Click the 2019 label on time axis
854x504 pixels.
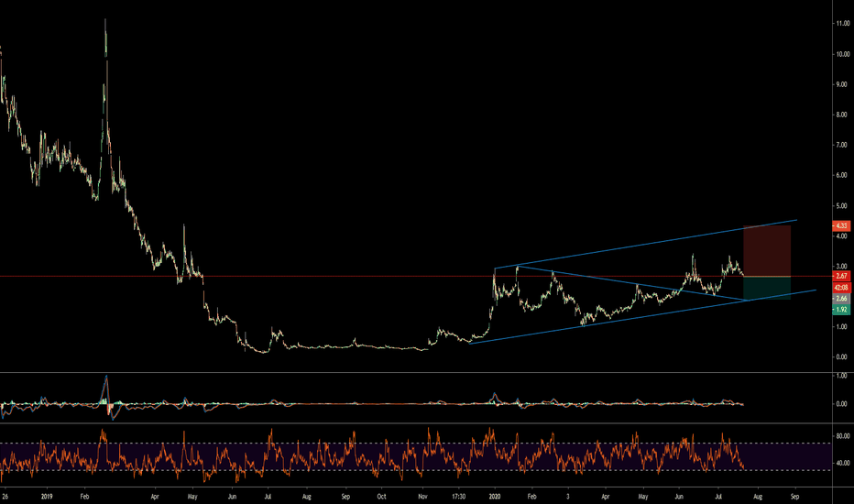[47, 497]
